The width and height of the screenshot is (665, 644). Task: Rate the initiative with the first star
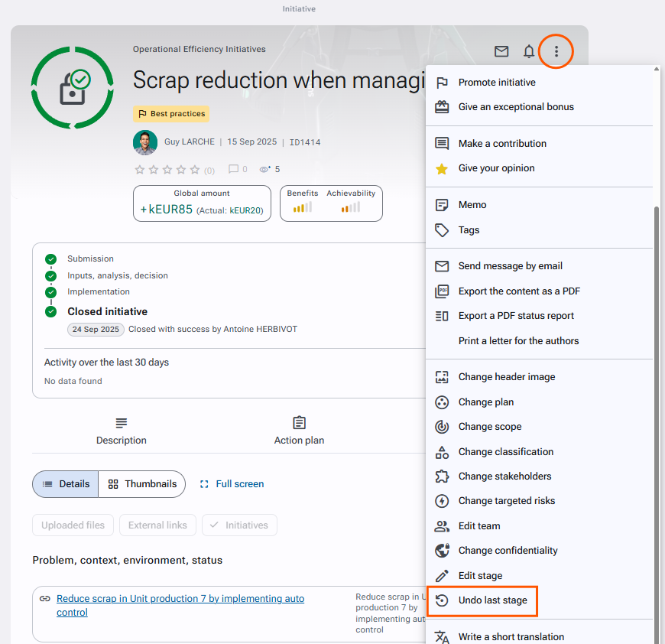[140, 170]
